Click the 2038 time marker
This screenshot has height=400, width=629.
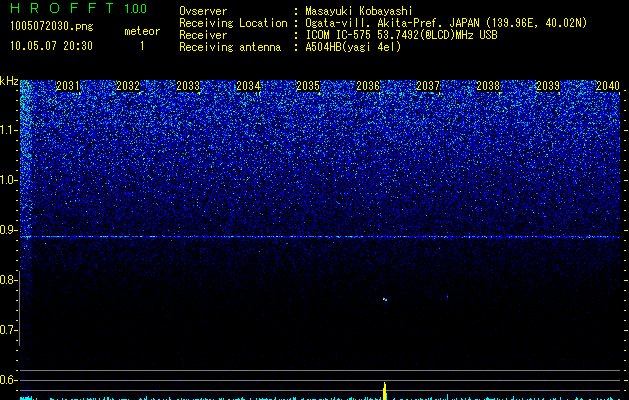(x=488, y=86)
